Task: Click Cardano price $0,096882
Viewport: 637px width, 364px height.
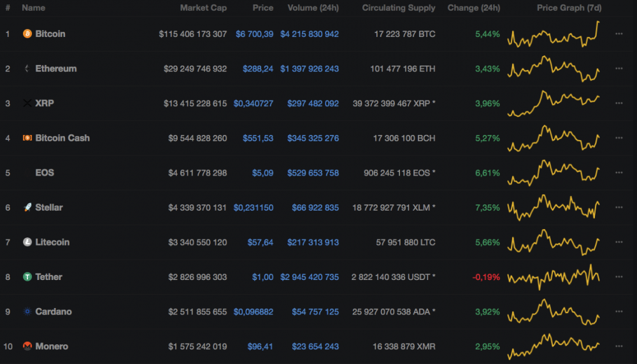Action: pos(253,312)
